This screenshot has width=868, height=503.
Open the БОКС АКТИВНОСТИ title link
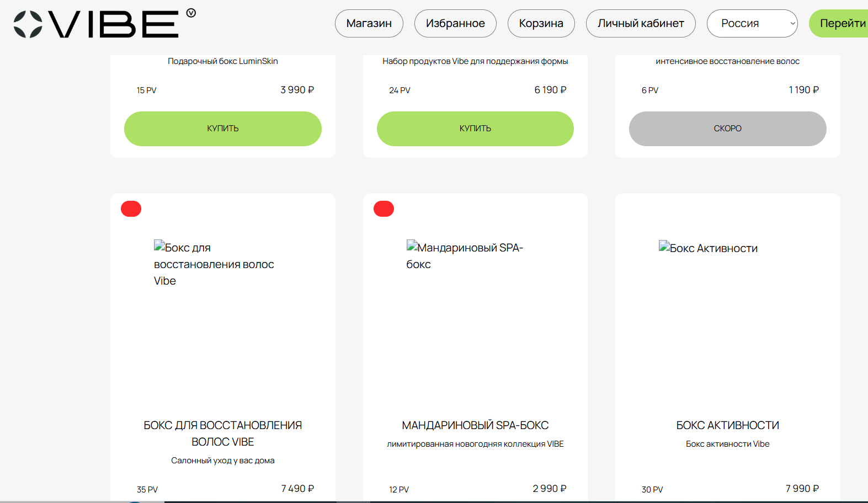[x=727, y=425]
